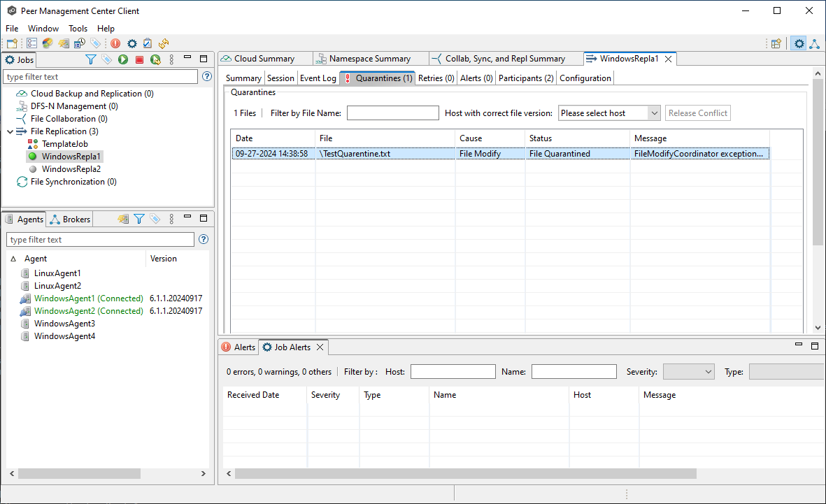Open the 'Please select host' dropdown
This screenshot has width=826, height=504.
click(x=609, y=113)
